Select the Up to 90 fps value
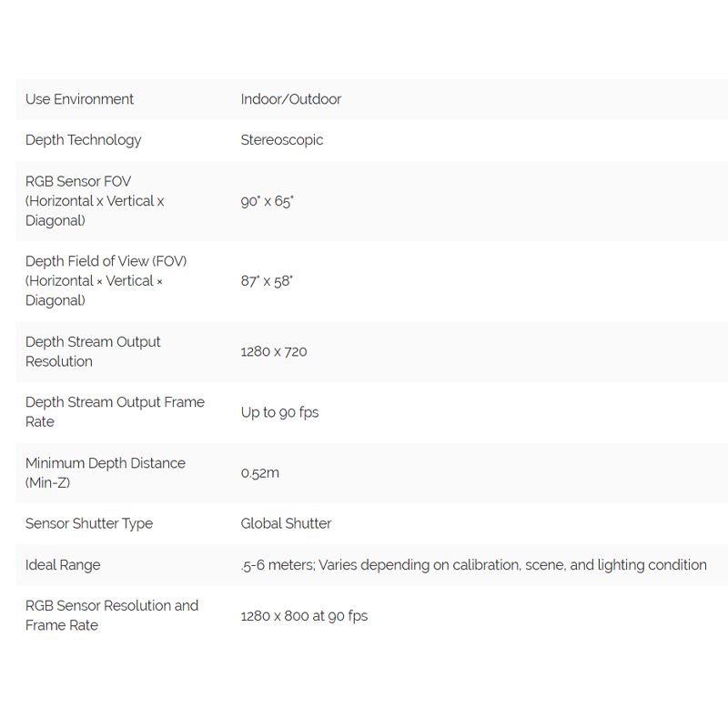This screenshot has height=728, width=728. point(279,412)
